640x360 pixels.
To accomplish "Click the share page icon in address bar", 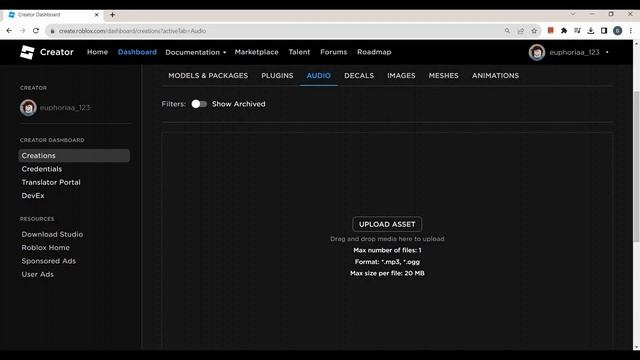I will coord(521,31).
